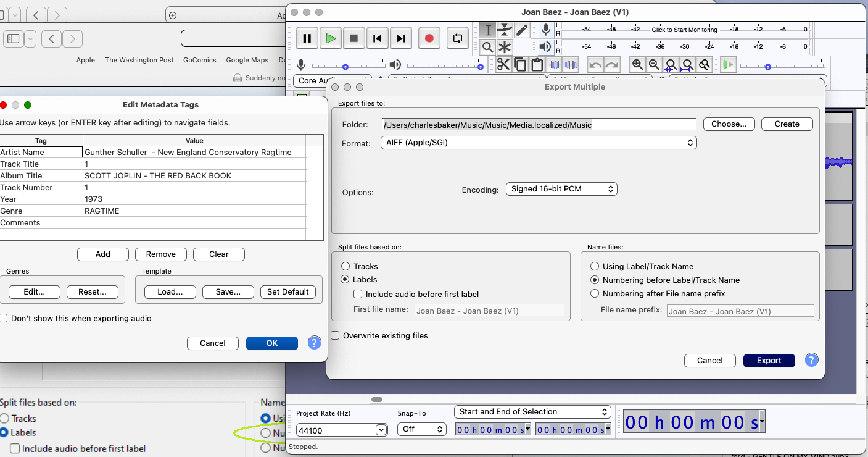
Task: Click the Undo arrow icon
Action: (594, 64)
